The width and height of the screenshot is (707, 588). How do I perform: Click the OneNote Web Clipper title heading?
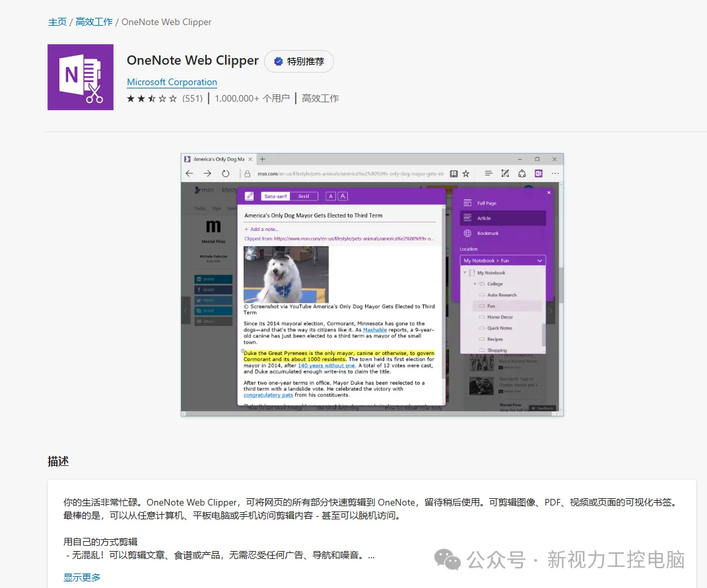click(x=193, y=61)
